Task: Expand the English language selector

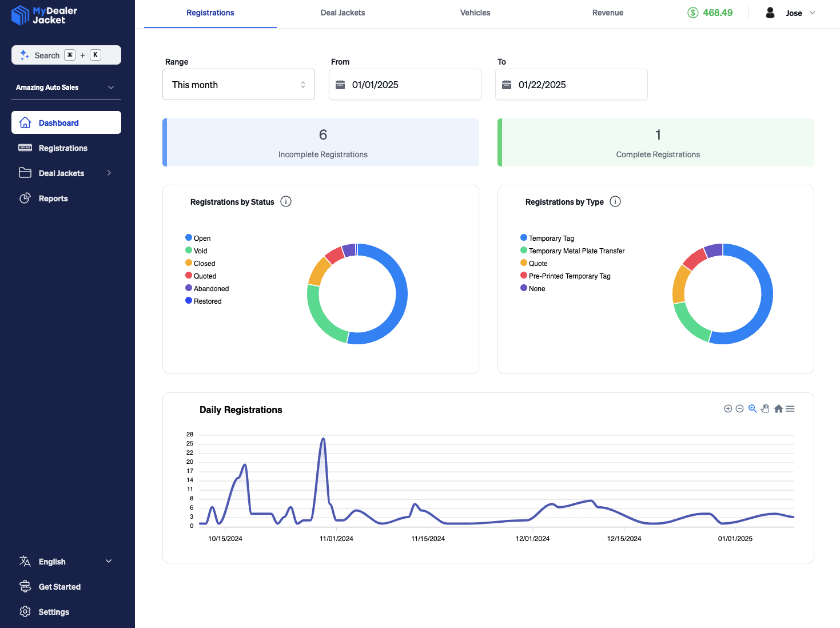Action: coord(66,562)
